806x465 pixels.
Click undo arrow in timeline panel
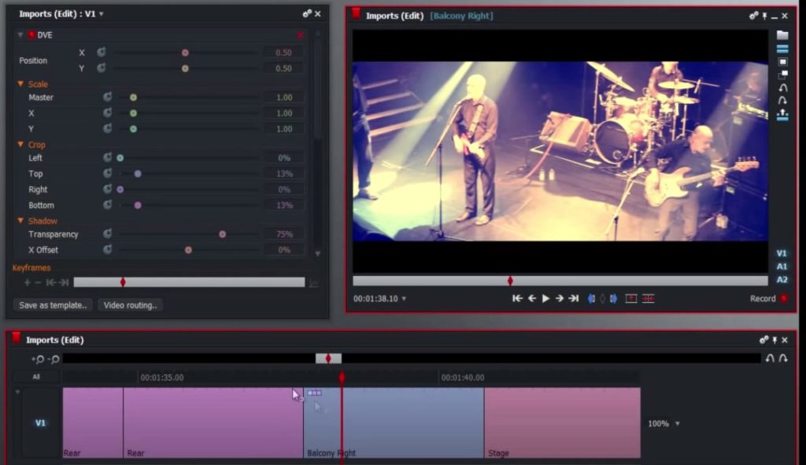coord(770,358)
